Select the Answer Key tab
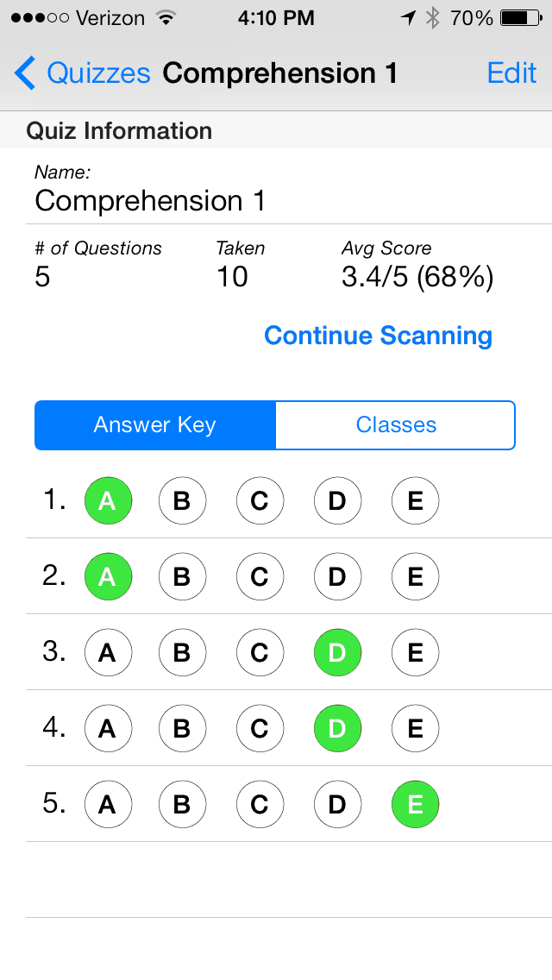 [155, 425]
